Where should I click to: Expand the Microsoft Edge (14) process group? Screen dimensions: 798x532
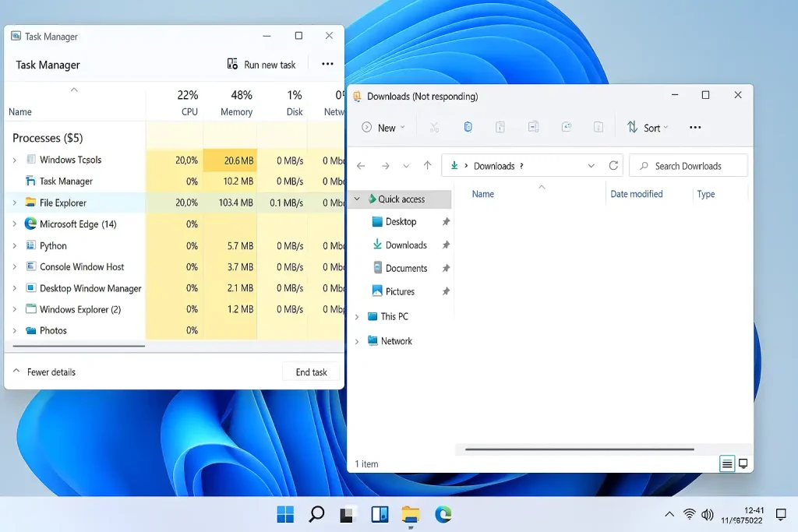14,224
